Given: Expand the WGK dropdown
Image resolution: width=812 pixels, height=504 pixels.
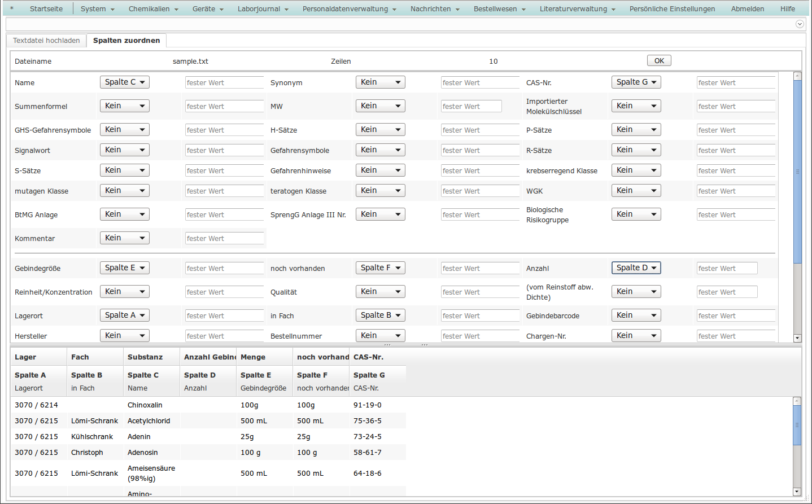Looking at the screenshot, I should 636,191.
